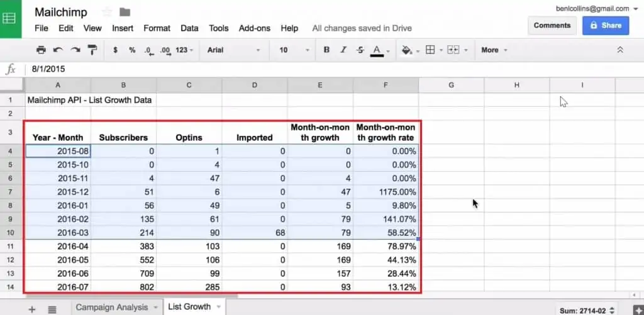Open the benlcollins@gmail.com account dropdown
The width and height of the screenshot is (644, 315).
(597, 8)
